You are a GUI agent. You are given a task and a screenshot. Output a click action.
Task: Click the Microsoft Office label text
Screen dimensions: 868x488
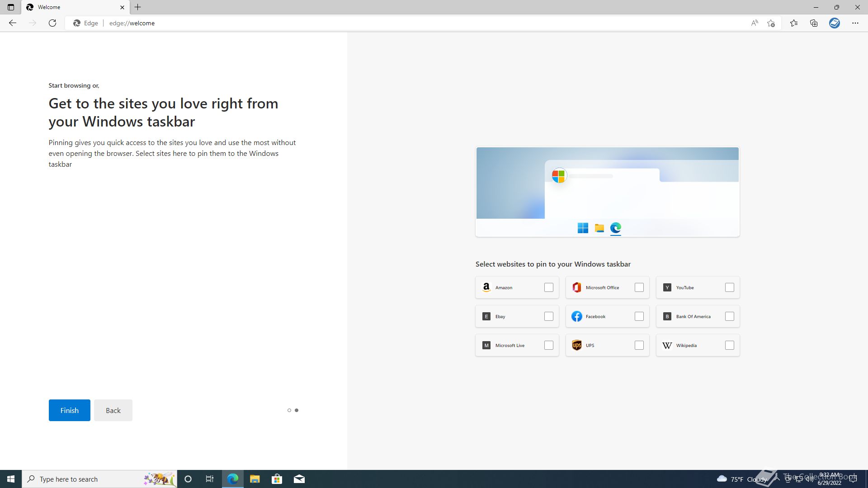602,287
